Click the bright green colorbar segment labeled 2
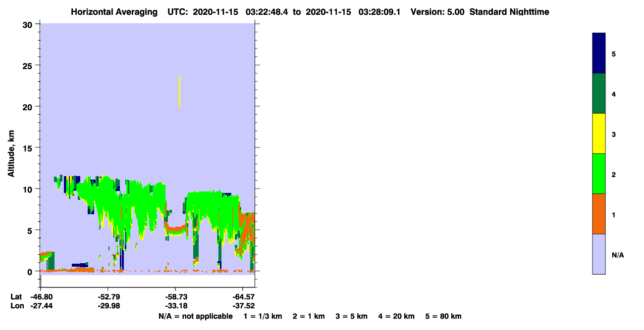The height and width of the screenshot is (330, 644). (x=599, y=174)
